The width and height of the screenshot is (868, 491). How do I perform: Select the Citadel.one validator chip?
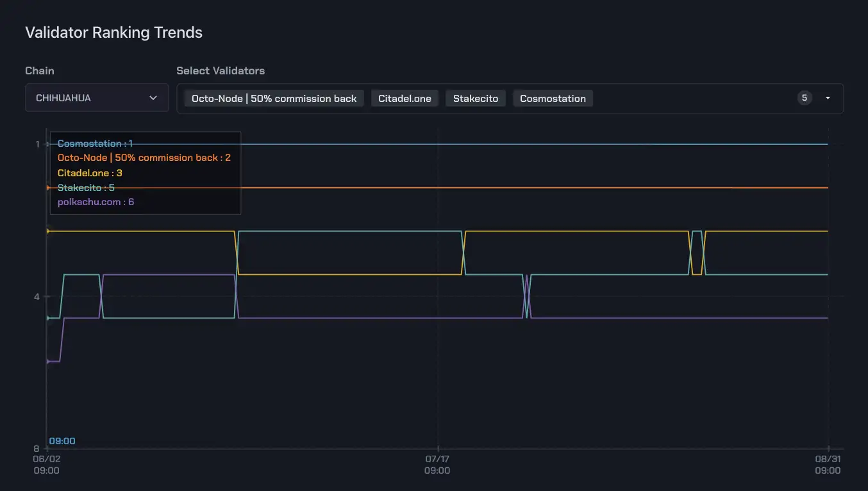[405, 98]
